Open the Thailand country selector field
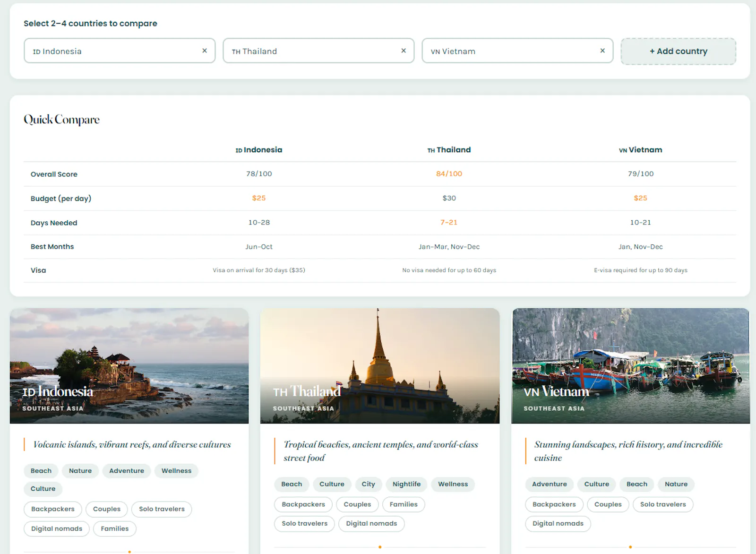This screenshot has width=756, height=554. point(318,51)
